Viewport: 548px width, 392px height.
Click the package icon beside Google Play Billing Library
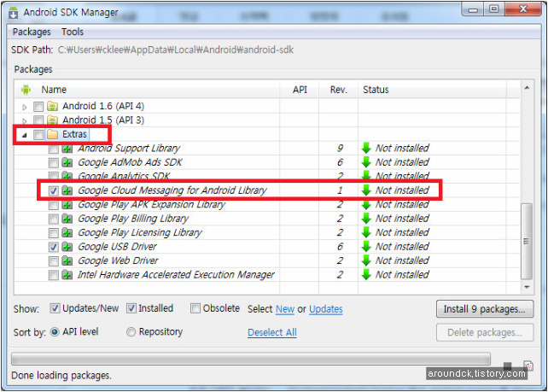coord(67,219)
